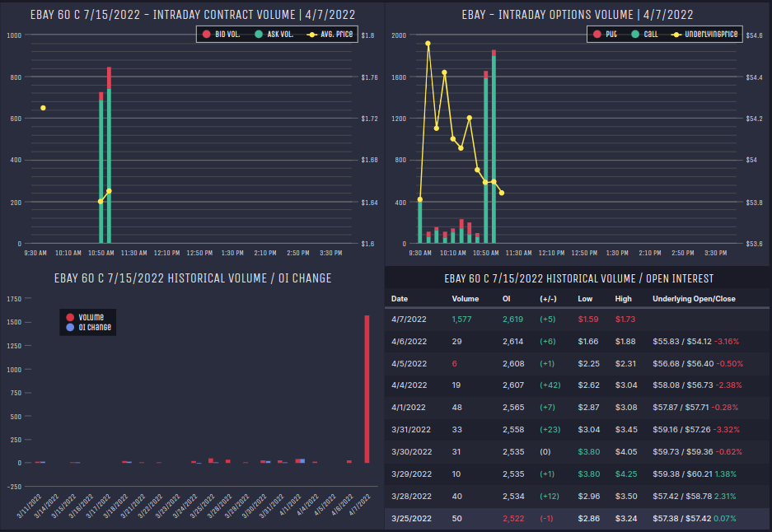772x532 pixels.
Task: Click the blue OI Change legend dot
Action: pyautogui.click(x=70, y=327)
